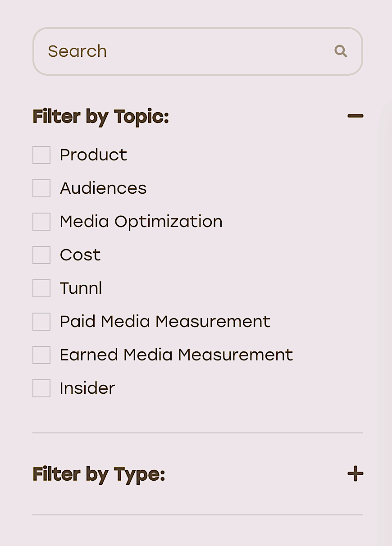Tick the Media Optimization checkbox
The image size is (392, 546).
(x=41, y=222)
